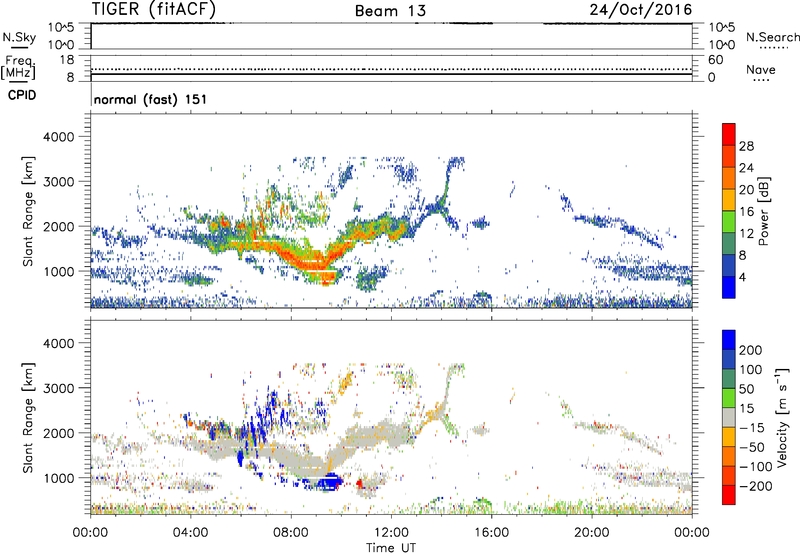Click the Nave legend label
Viewport: 800px width, 554px height.
761,69
